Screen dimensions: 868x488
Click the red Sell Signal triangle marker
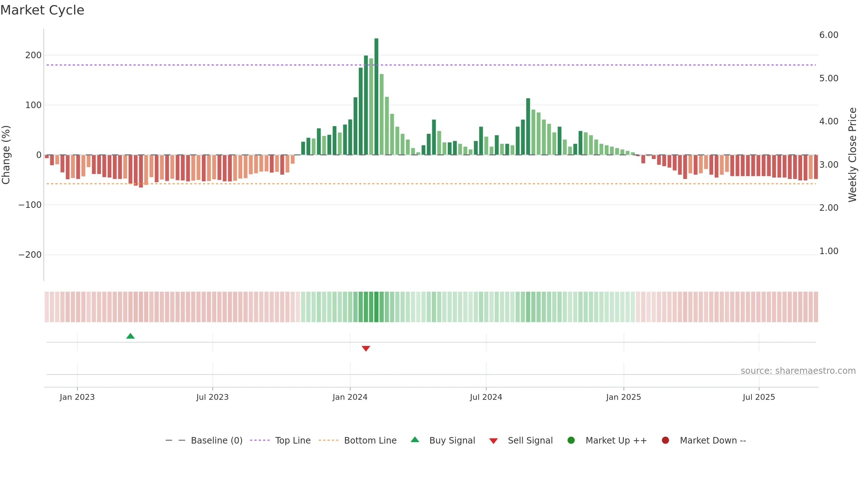[x=366, y=348]
